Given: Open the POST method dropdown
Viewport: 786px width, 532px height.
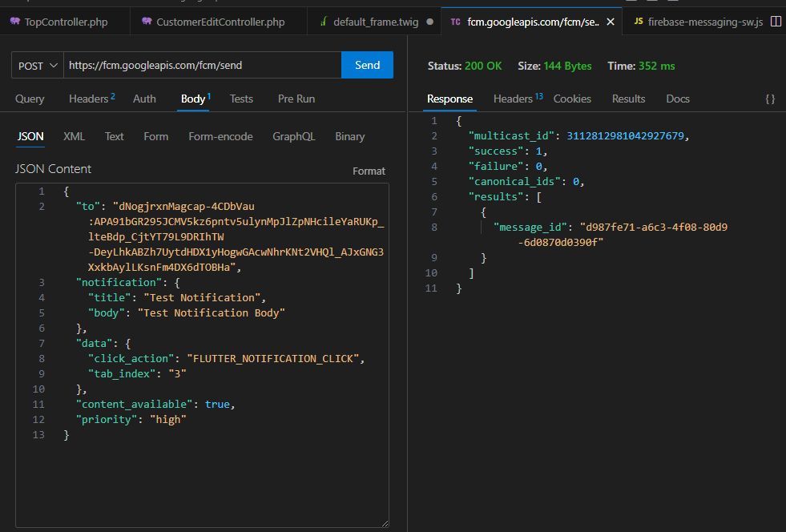Looking at the screenshot, I should coord(38,65).
